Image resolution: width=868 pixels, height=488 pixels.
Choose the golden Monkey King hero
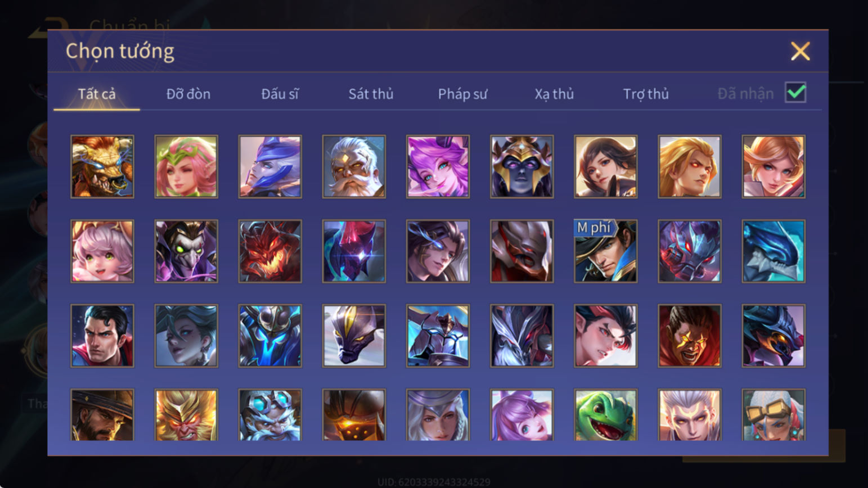tap(186, 415)
